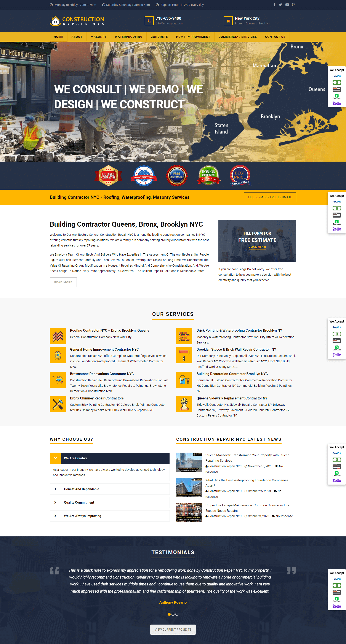Select the phone icon next to 718-635-9400
The width and height of the screenshot is (346, 644).
[149, 21]
